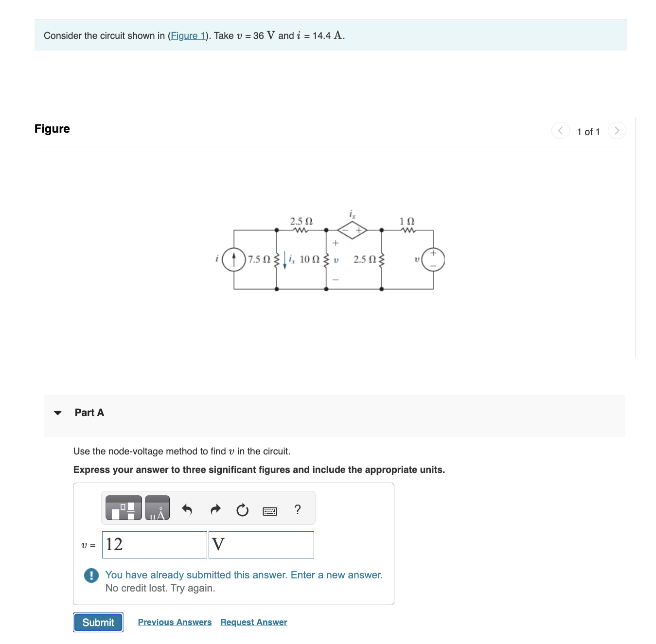Open the equation template editor icon
Image resolution: width=656 pixels, height=644 pixels.
[x=123, y=508]
